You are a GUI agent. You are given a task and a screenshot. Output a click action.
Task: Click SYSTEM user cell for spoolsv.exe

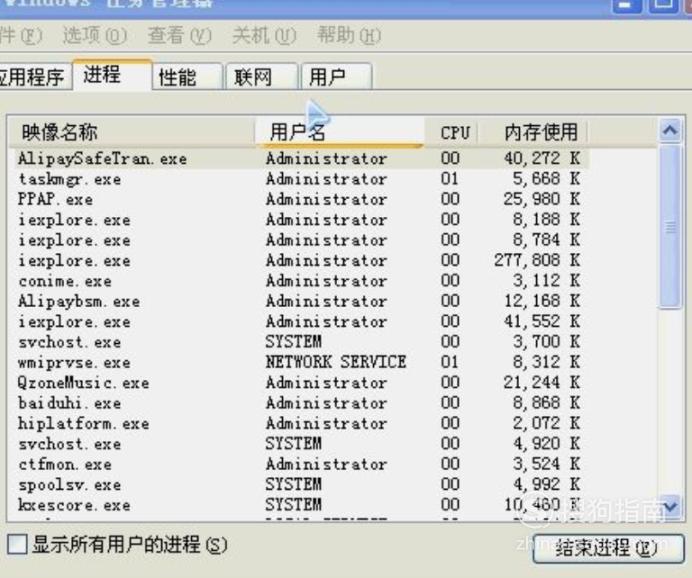293,484
